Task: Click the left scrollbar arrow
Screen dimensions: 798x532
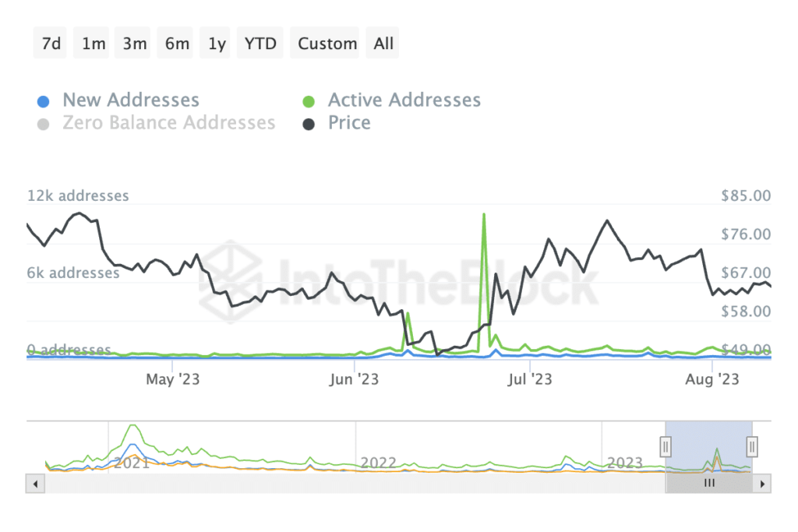Action: click(35, 484)
